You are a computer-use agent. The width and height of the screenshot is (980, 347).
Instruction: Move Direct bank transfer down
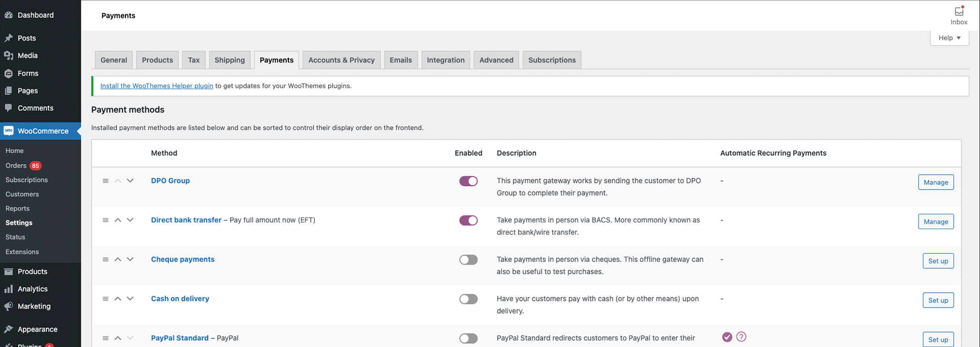tap(130, 220)
